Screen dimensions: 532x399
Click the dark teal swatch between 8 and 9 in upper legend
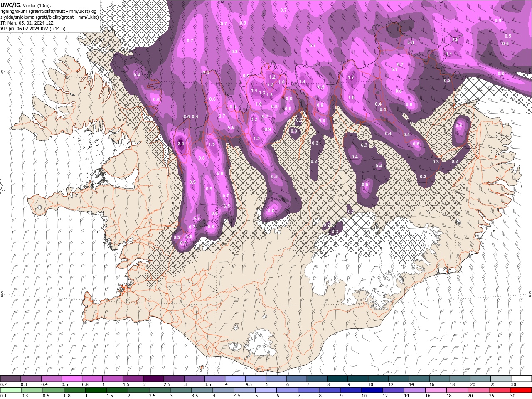click(x=337, y=379)
